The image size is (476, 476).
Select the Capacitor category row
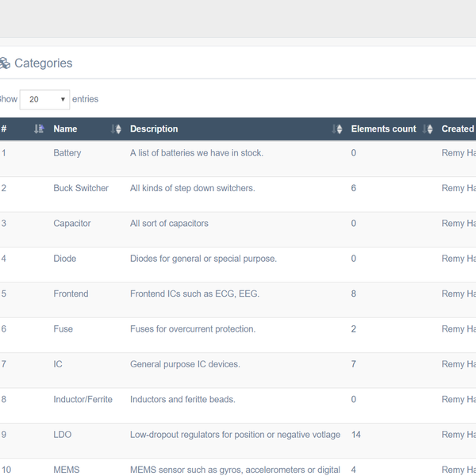72,224
